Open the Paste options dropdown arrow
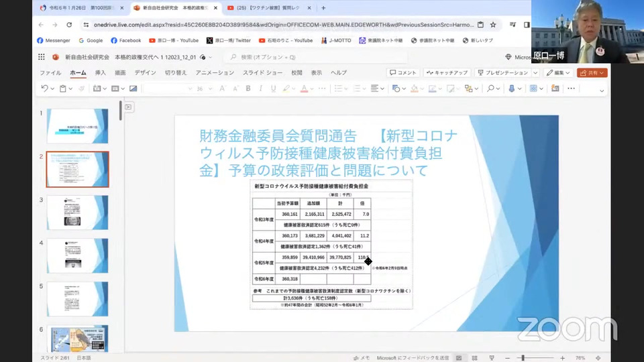 point(70,88)
